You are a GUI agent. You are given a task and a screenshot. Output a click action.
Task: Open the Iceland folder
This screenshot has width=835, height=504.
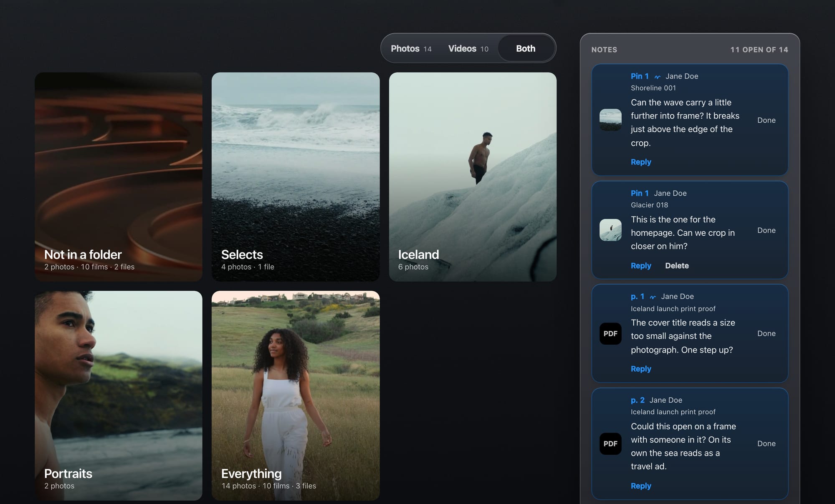coord(473,177)
